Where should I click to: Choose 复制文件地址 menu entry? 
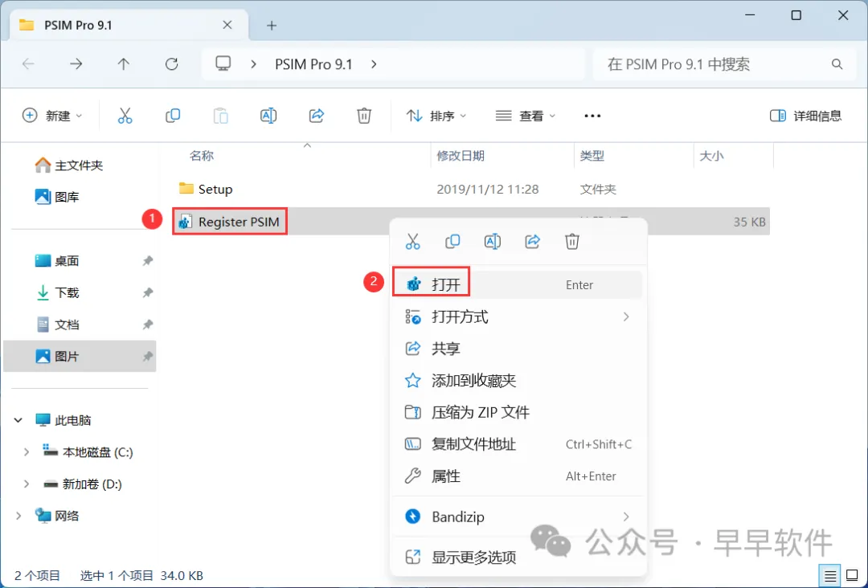point(518,444)
